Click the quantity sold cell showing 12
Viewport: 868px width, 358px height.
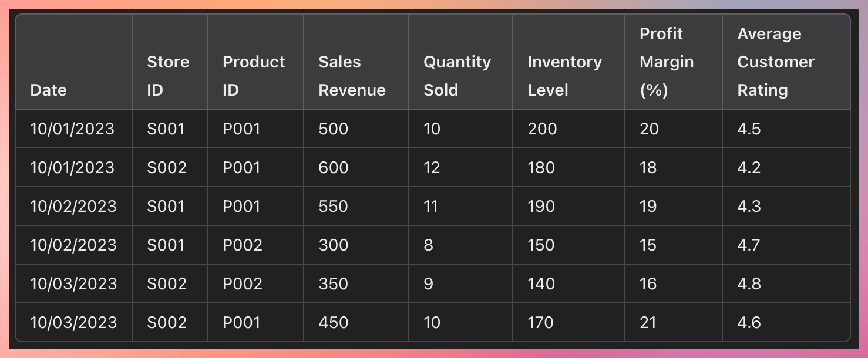(432, 168)
